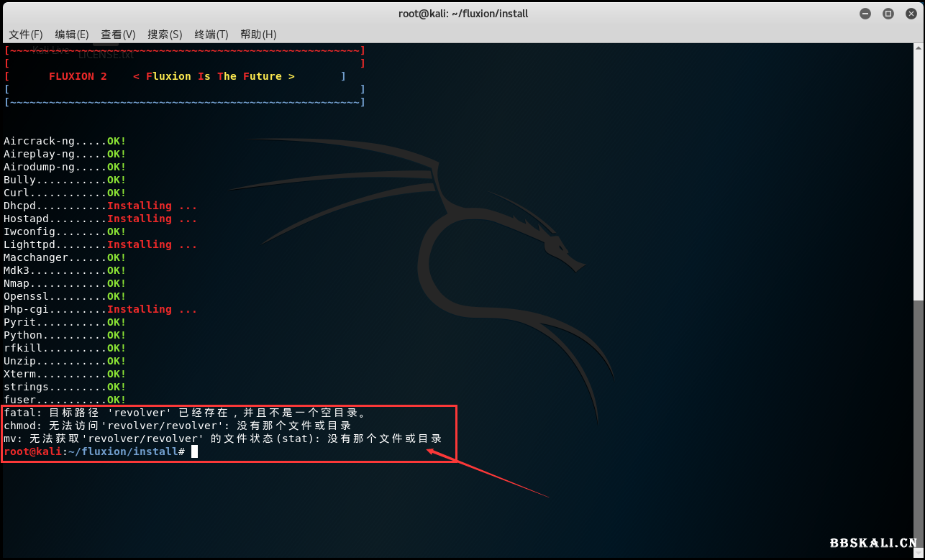
Task: Open the 终端(T) menu
Action: click(211, 35)
